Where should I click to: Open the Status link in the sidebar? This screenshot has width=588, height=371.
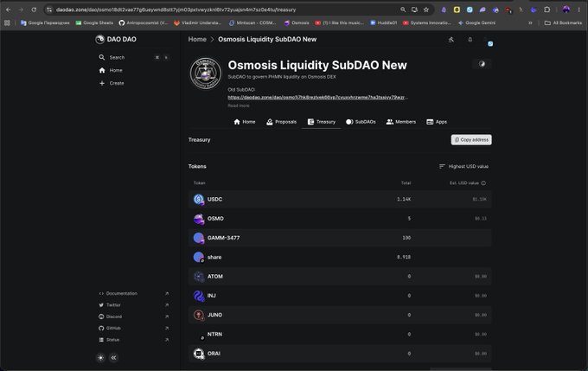(134, 340)
